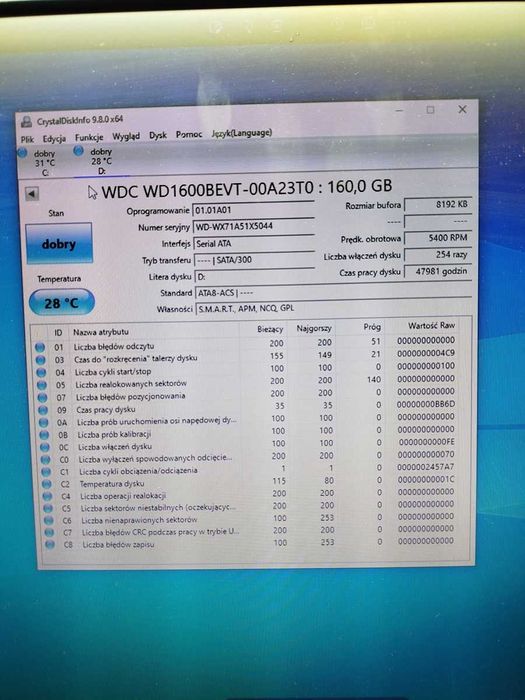Screen dimensions: 525x700
Task: Click the Własności field S.M.A.R.T., APM, NCQ, GPL
Action: click(334, 308)
